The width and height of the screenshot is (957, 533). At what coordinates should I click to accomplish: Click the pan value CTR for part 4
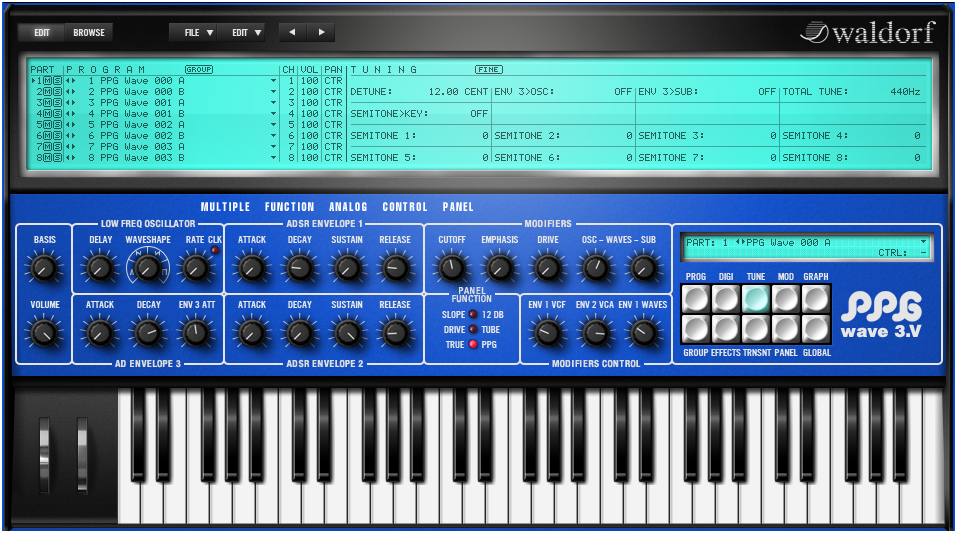[333, 114]
